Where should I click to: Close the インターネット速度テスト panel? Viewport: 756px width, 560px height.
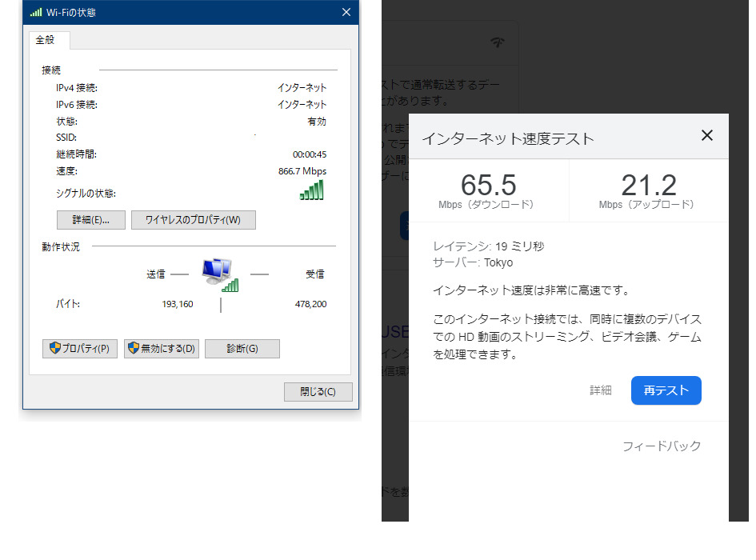(707, 135)
